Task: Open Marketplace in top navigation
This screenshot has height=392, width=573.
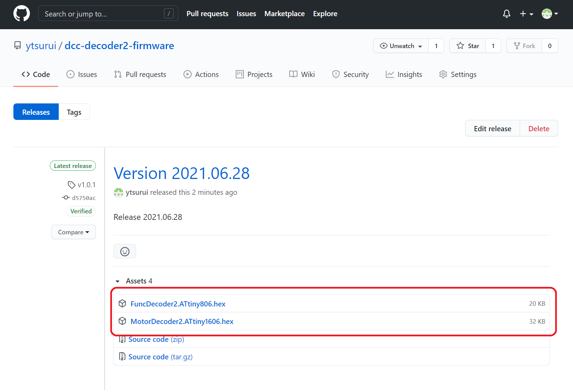Action: click(x=284, y=14)
